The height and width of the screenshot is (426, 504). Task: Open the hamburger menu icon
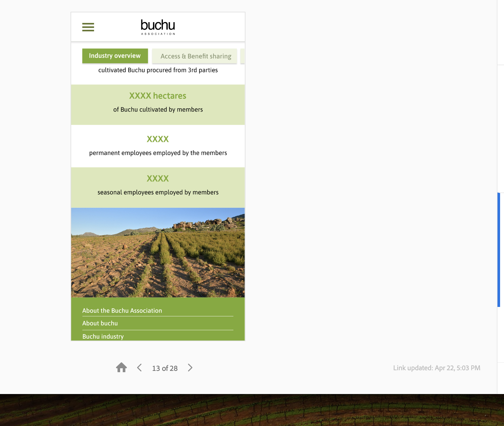point(88,27)
